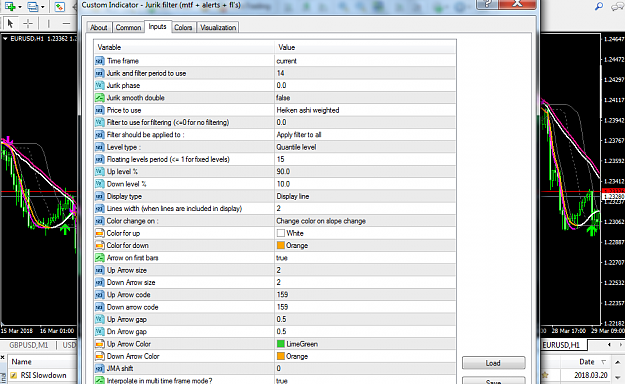
Task: Click the new chart plus icon
Action: click(x=10, y=6)
